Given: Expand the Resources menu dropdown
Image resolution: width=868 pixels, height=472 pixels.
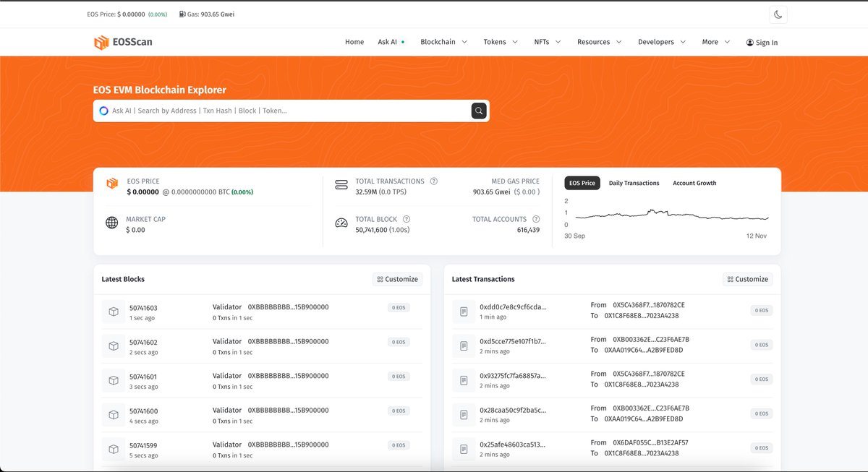Looking at the screenshot, I should [600, 42].
